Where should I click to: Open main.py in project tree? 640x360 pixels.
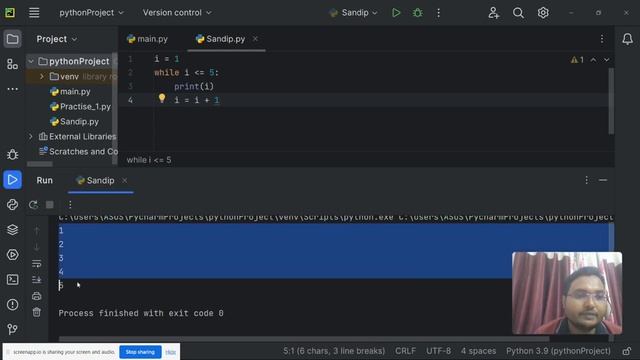coord(70,91)
